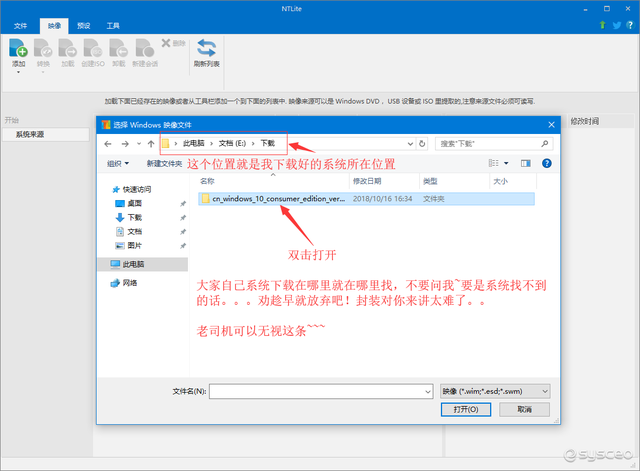
Task: Switch to the 工具 ribbon tab
Action: pos(113,26)
